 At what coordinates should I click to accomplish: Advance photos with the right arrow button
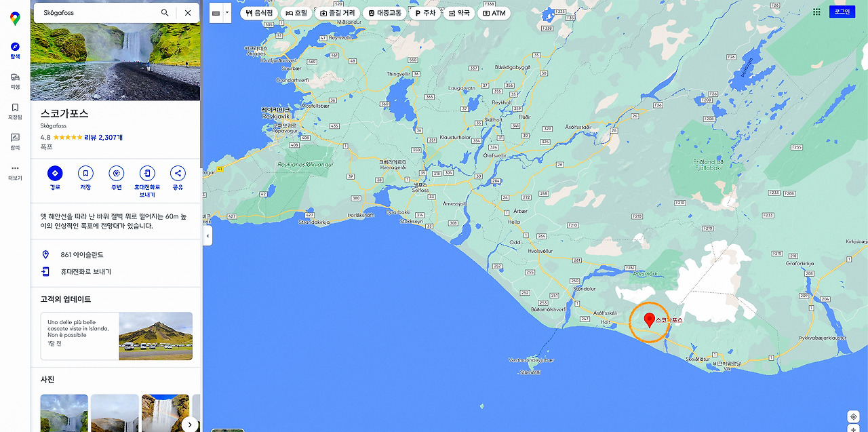tap(190, 425)
